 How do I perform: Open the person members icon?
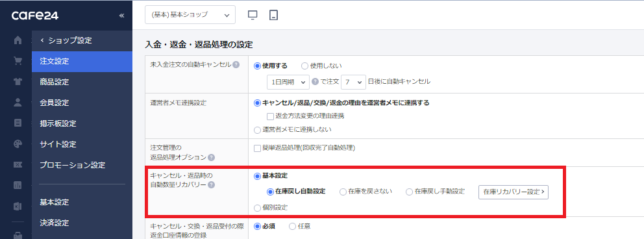(x=18, y=102)
